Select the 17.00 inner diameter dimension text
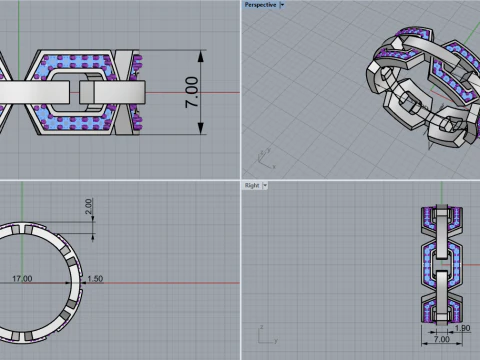 pyautogui.click(x=22, y=278)
